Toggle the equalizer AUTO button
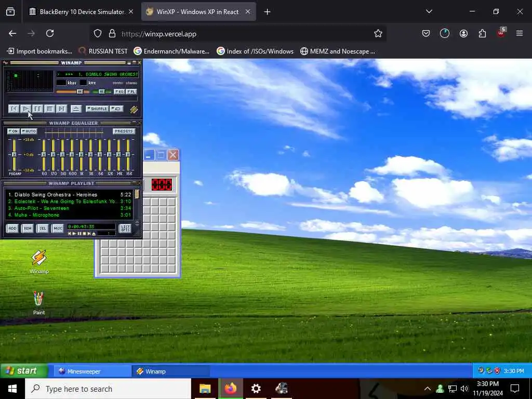The height and width of the screenshot is (399, 532). tap(29, 131)
